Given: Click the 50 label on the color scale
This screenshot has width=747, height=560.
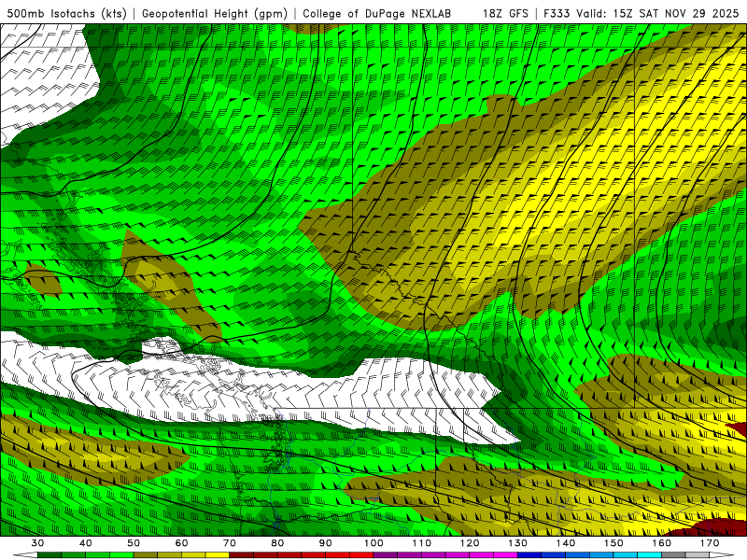Looking at the screenshot, I should click(134, 543).
